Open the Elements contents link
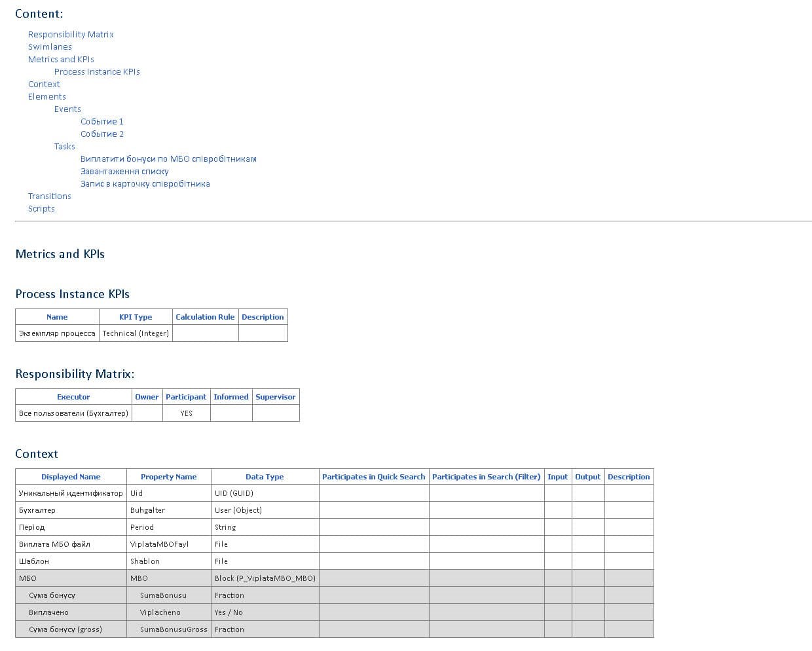 click(x=47, y=96)
